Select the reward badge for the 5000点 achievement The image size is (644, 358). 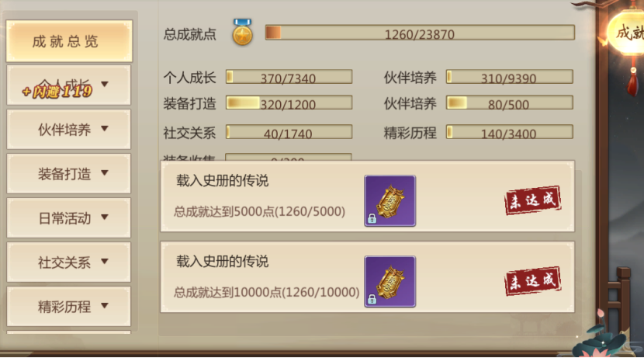tap(390, 200)
